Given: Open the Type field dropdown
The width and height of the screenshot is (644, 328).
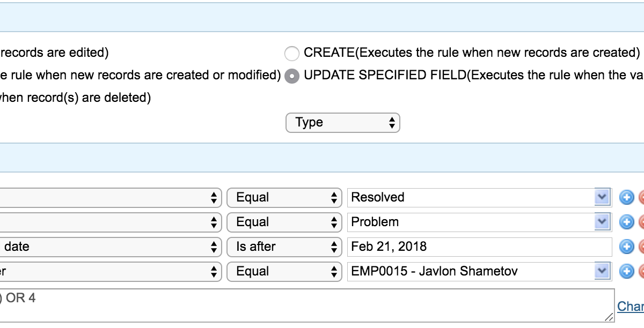Looking at the screenshot, I should click(x=343, y=123).
